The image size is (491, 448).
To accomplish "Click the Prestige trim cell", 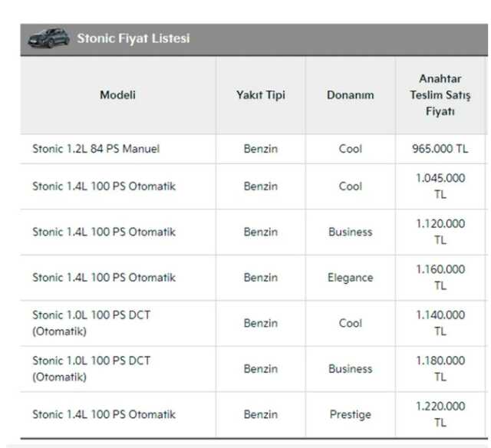I will 350,414.
